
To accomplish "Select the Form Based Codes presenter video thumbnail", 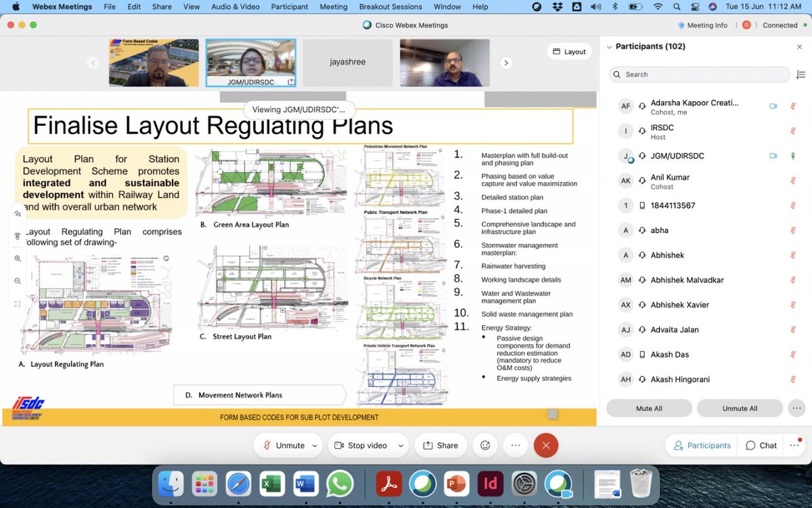I will (154, 62).
